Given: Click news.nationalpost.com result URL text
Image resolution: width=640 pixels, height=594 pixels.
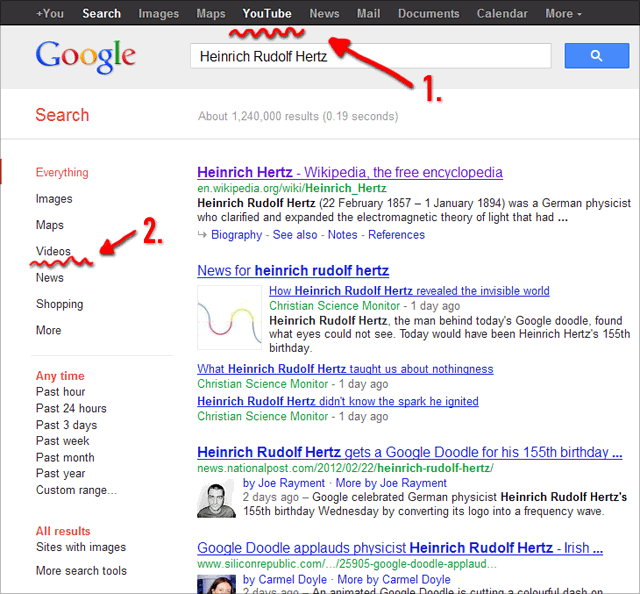Looking at the screenshot, I should point(345,468).
